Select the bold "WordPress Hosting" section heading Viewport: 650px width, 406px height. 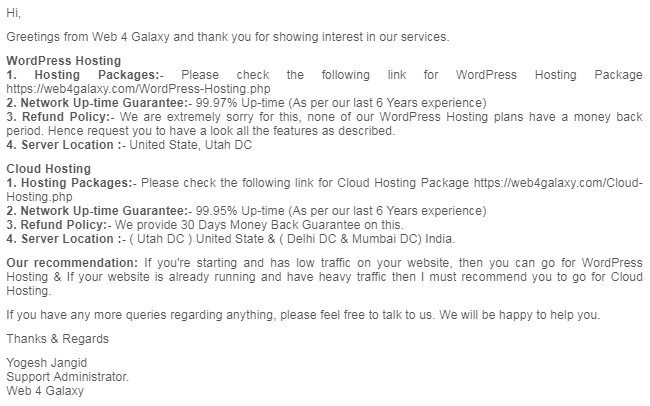pyautogui.click(x=63, y=61)
